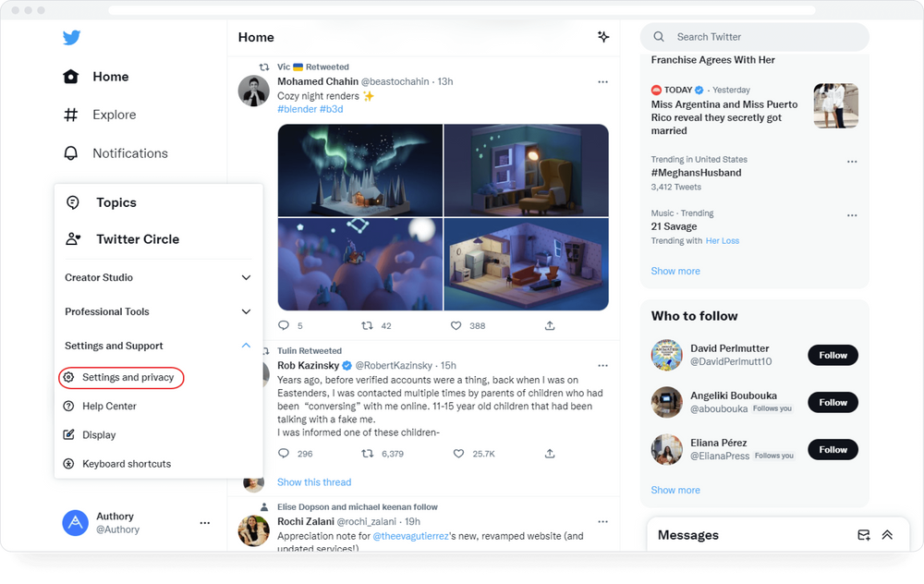
Task: Follow David Perlmutter
Action: click(833, 355)
